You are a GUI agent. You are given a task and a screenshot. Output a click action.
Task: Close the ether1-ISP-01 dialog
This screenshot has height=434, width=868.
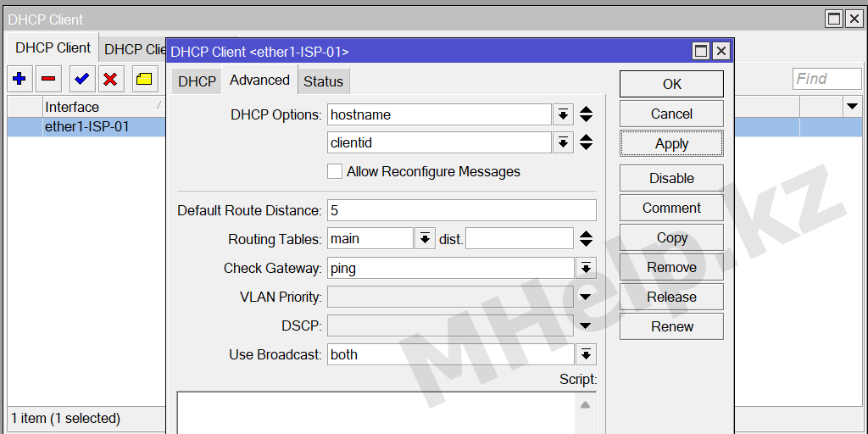pos(721,52)
